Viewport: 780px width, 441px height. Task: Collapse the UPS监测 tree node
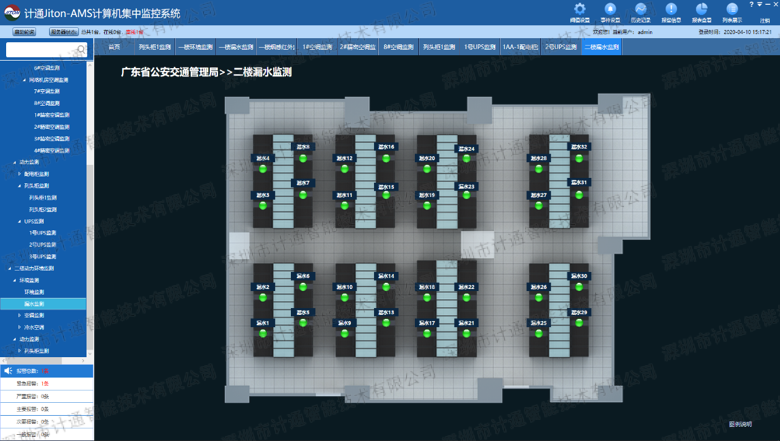(x=20, y=221)
